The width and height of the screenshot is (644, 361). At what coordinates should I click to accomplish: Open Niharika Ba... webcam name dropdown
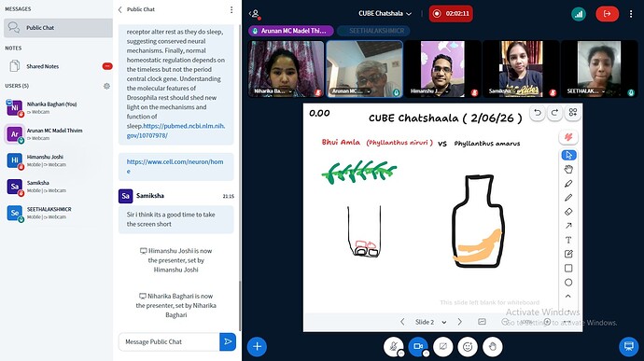point(273,91)
